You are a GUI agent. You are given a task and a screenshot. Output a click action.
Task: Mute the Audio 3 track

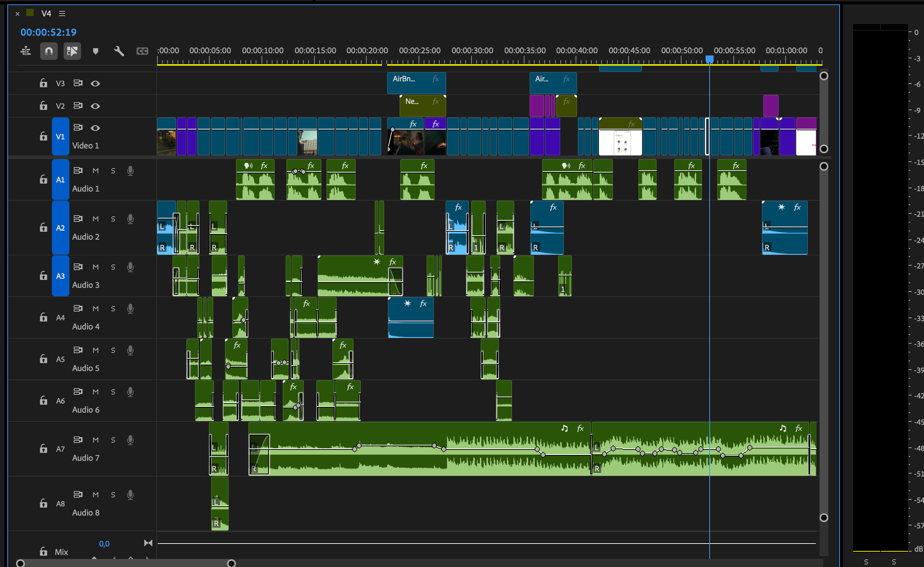[96, 267]
